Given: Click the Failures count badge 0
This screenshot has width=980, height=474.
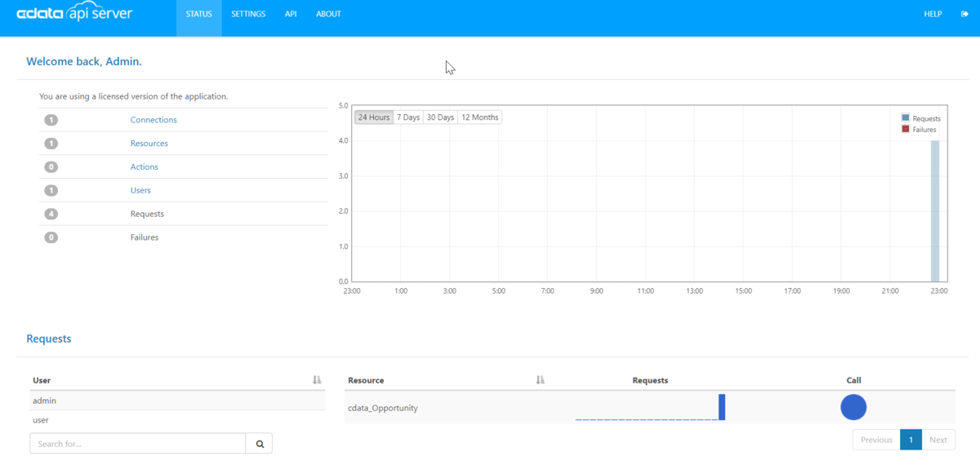Looking at the screenshot, I should 51,238.
